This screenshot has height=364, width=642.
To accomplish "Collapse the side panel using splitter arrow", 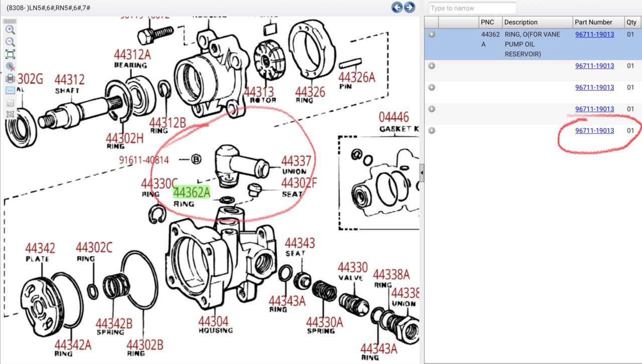I will click(x=422, y=173).
